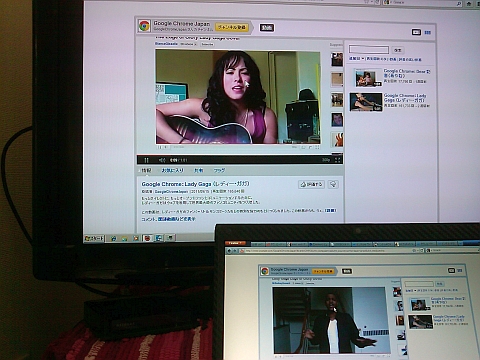
Task: Open the 共有 tab below the video
Action: pyautogui.click(x=199, y=170)
